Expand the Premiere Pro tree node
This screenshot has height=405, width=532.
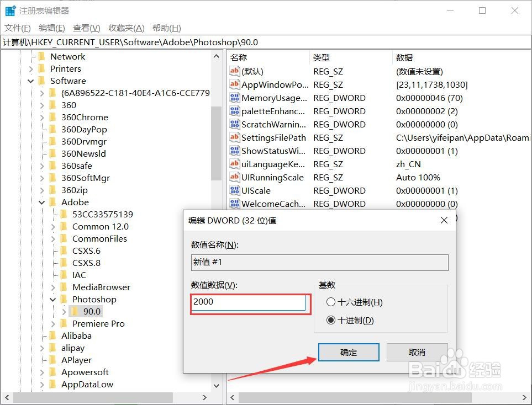pos(52,324)
